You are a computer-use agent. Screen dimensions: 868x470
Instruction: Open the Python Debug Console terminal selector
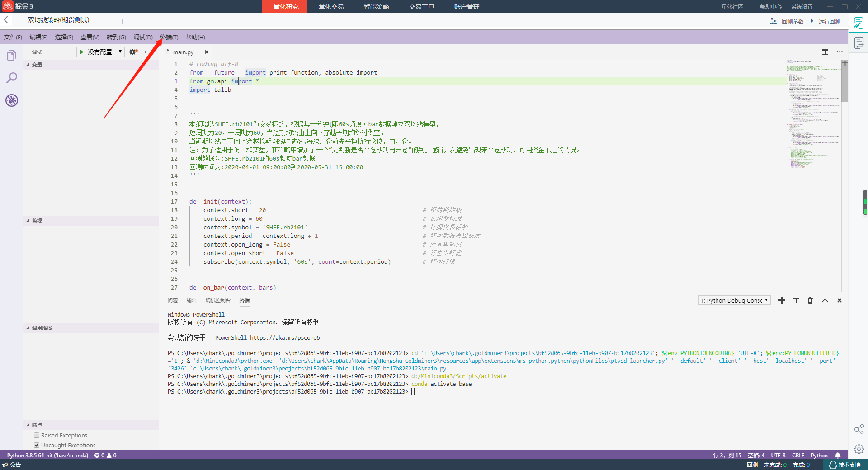coord(734,300)
